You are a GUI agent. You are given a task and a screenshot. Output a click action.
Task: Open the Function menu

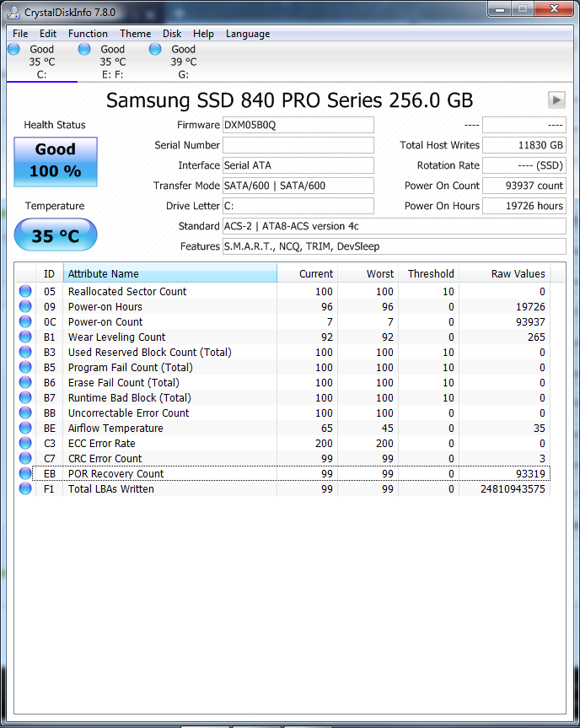pos(88,34)
